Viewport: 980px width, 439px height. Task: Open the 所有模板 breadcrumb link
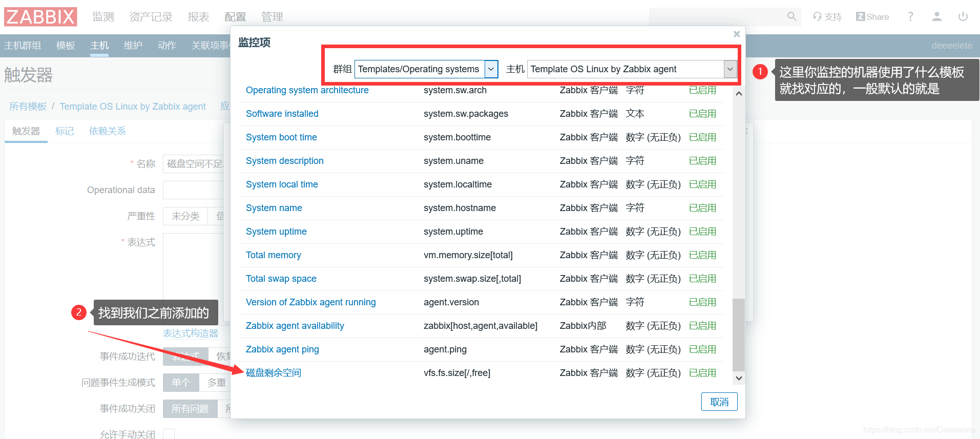pos(28,107)
